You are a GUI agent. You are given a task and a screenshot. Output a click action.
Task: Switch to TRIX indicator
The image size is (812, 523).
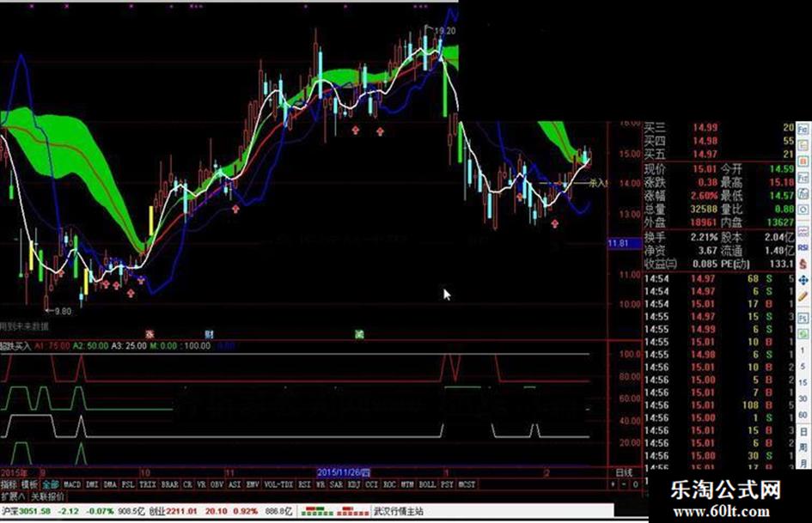pyautogui.click(x=148, y=484)
